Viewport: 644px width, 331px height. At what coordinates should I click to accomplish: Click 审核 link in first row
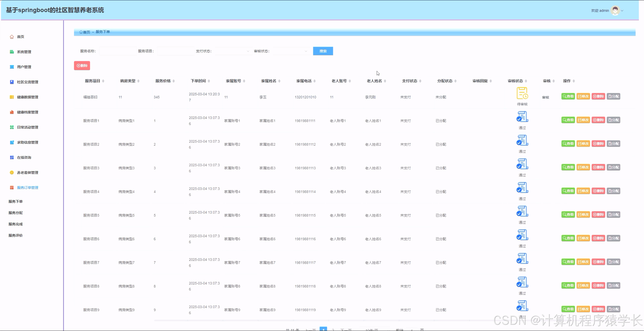(x=545, y=97)
